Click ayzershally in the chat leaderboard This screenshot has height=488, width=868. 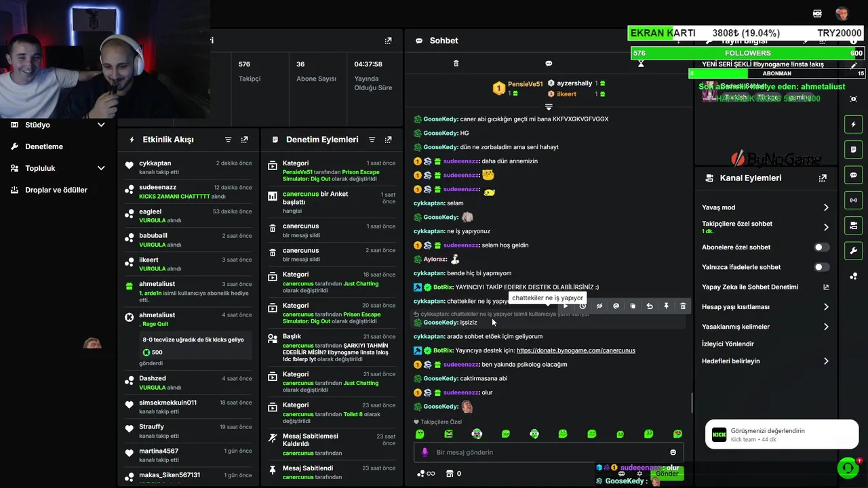click(574, 83)
